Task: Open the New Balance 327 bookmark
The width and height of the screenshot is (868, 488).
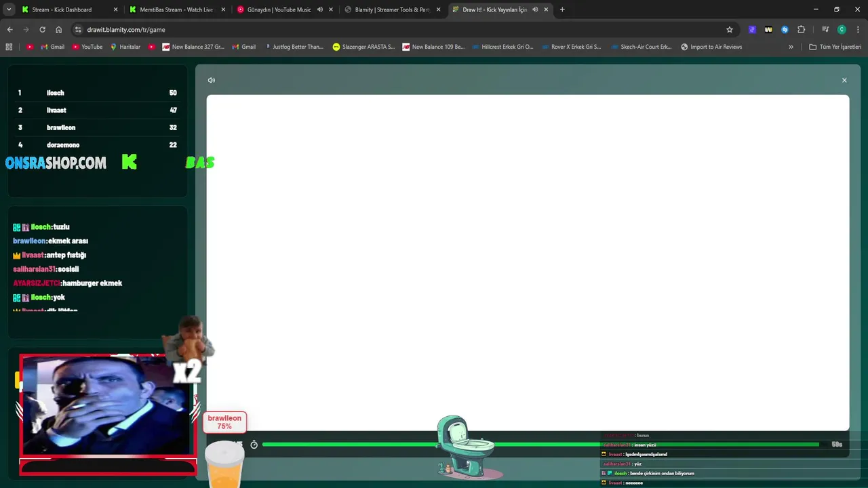Action: click(193, 47)
